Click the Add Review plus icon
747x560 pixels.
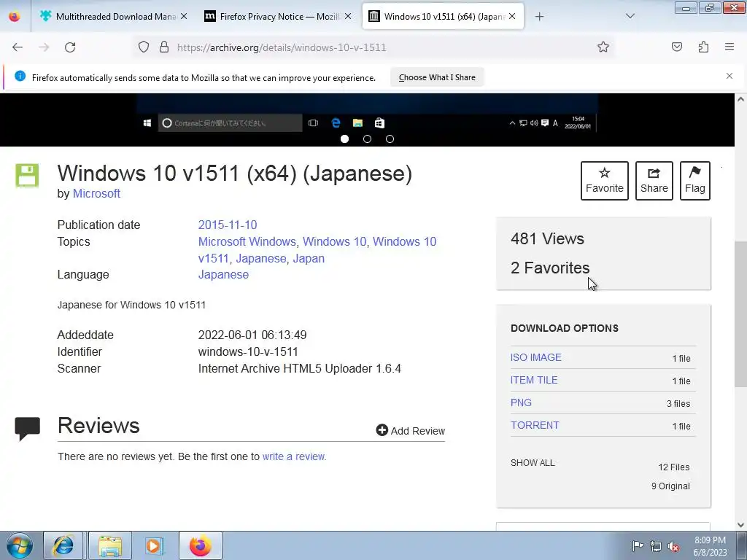[x=382, y=430]
